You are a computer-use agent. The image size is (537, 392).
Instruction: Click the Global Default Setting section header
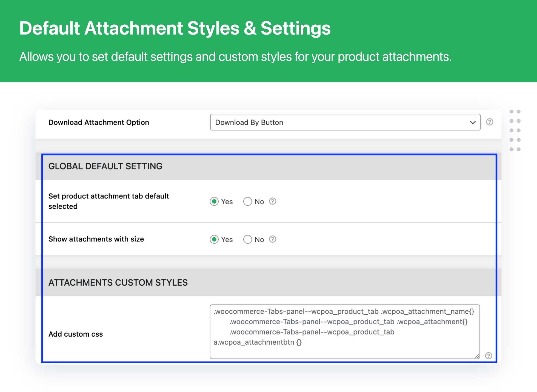click(x=105, y=166)
